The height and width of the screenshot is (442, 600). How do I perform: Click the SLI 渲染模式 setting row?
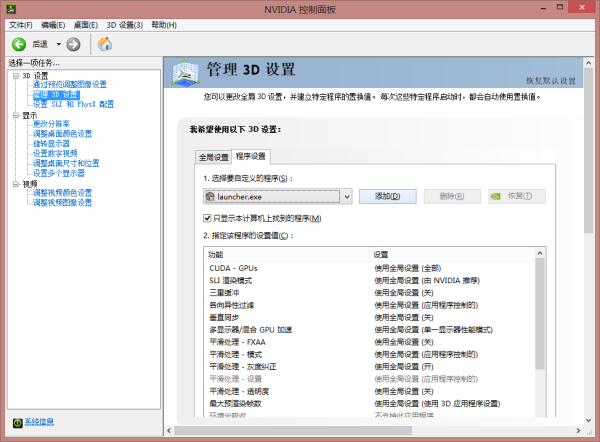[370, 281]
